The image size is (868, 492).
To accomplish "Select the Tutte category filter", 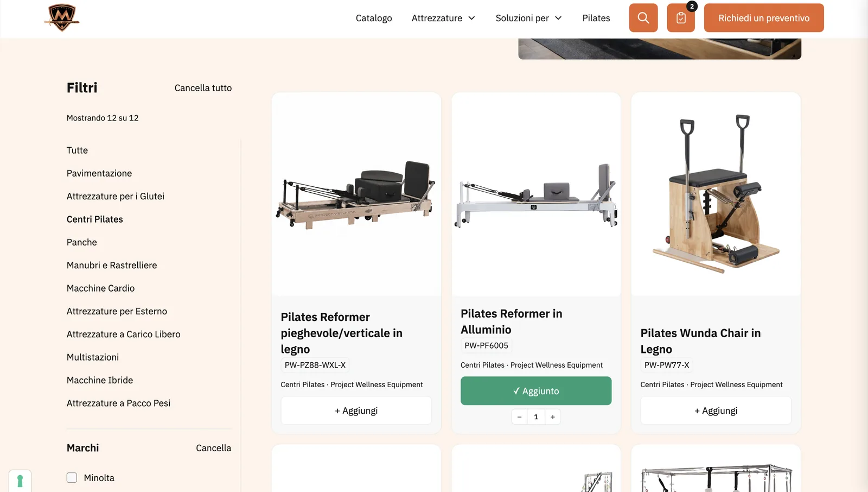I will [77, 150].
